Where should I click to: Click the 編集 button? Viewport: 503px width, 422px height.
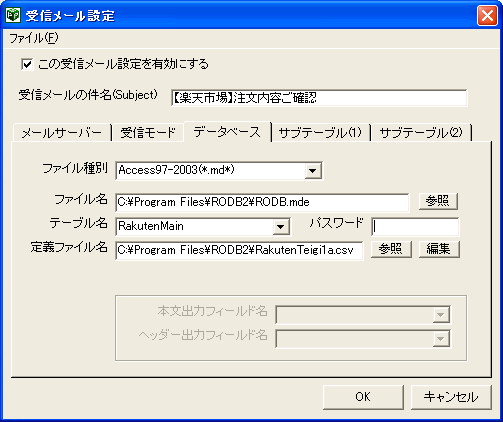click(x=439, y=249)
